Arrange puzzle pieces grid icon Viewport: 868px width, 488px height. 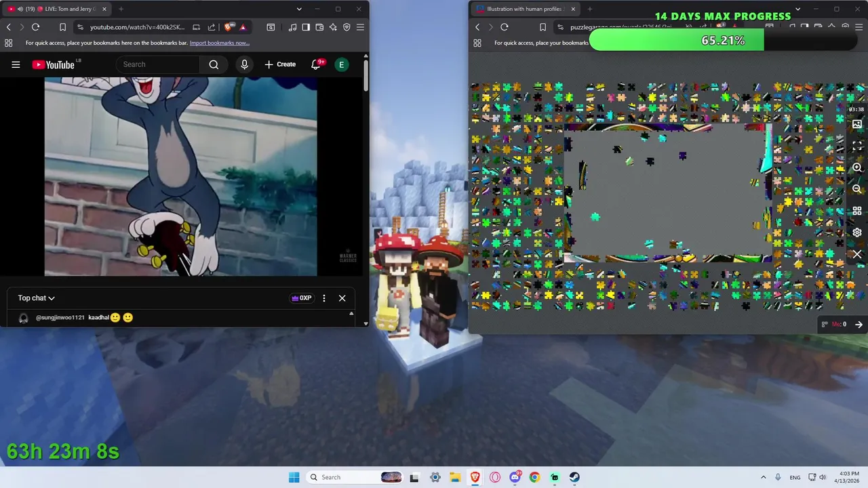click(x=857, y=211)
